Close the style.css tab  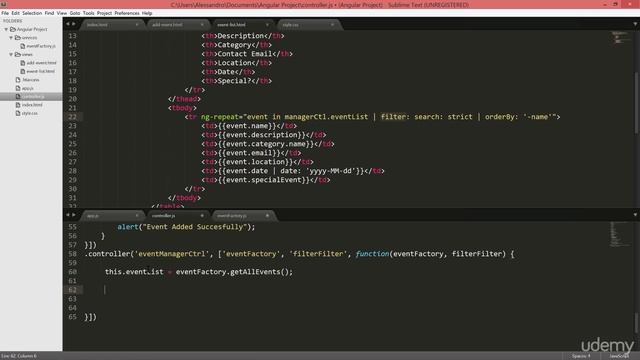coord(333,25)
